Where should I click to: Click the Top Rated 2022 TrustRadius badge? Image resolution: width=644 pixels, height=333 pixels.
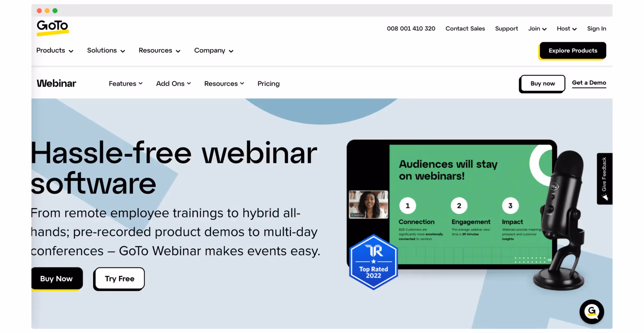373,262
